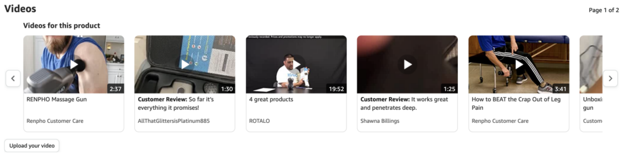This screenshot has height=155, width=644.
Task: Open the 4 great products title link
Action: point(271,99)
